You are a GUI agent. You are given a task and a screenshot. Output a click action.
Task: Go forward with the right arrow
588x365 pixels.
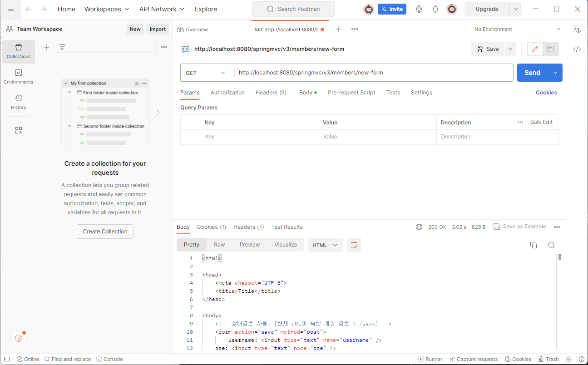click(x=43, y=9)
